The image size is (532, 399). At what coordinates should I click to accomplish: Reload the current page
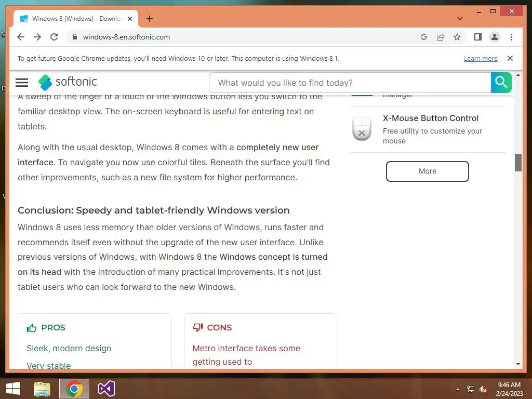54,37
